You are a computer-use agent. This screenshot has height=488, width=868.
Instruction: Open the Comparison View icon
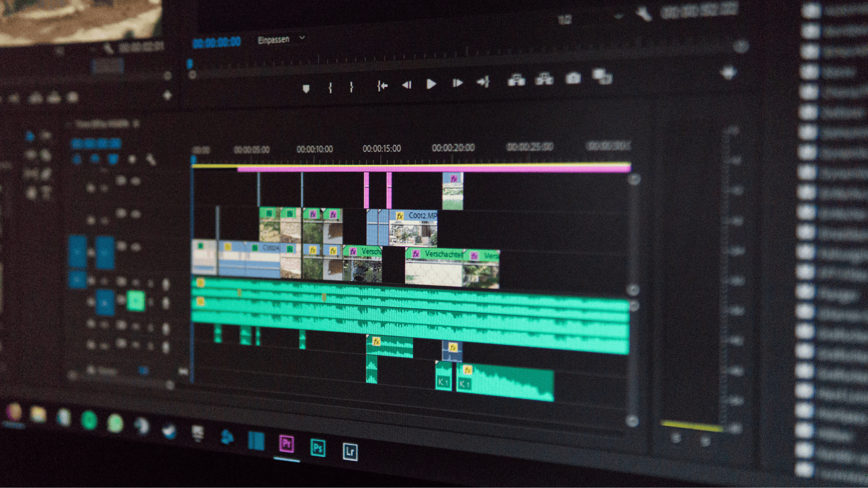coord(602,76)
